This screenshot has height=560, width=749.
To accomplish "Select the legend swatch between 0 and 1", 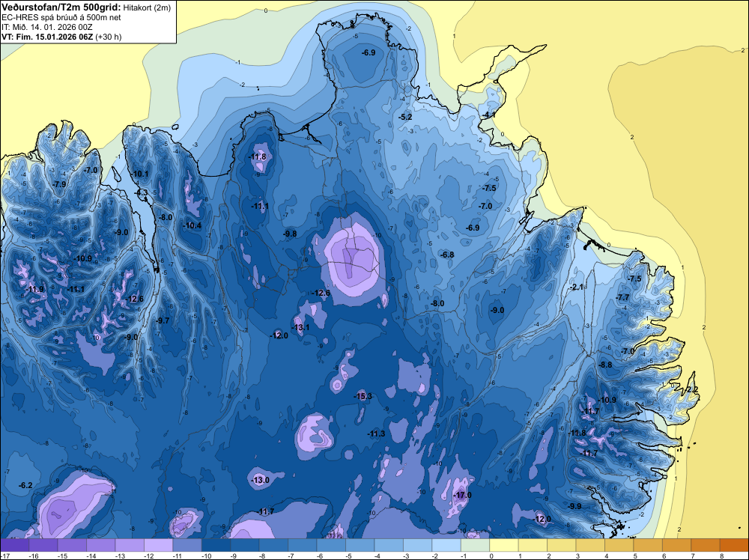I will [x=504, y=545].
